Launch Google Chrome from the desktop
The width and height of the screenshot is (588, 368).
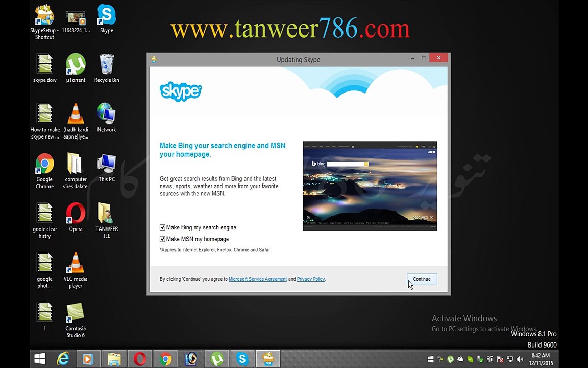point(44,171)
